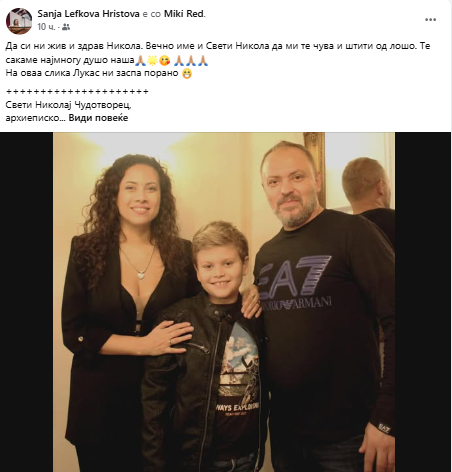
Task: Expand post text with Види повеќе
Action: (x=98, y=118)
